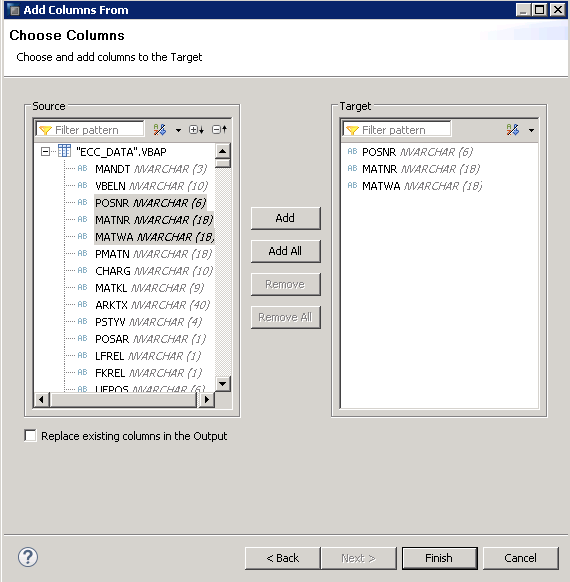This screenshot has width=570, height=582.
Task: Go back with the < Back button
Action: click(283, 558)
